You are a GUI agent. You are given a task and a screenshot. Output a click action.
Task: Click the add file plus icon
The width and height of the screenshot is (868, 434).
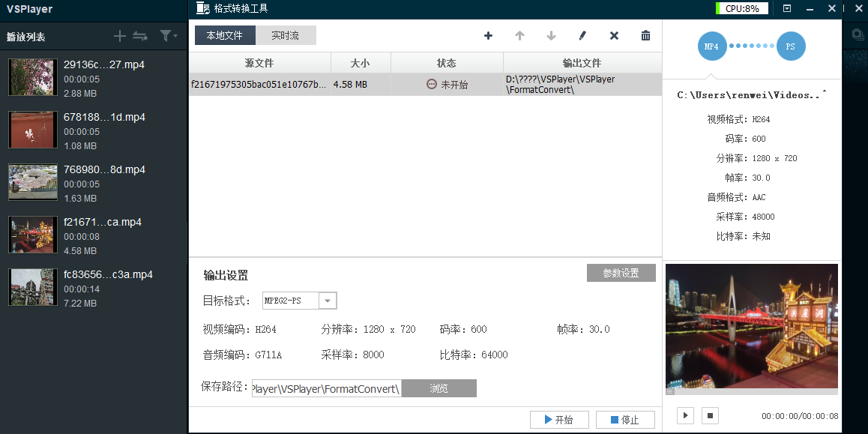489,36
